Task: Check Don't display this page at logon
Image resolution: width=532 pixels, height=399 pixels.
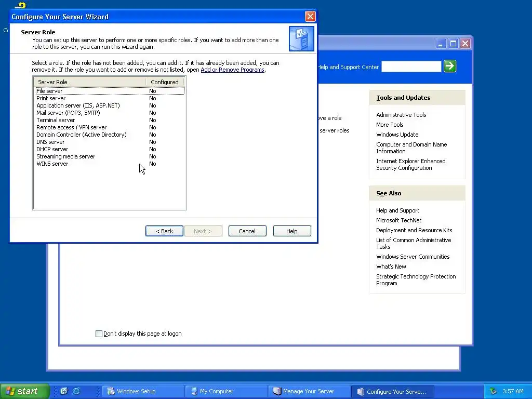Action: pyautogui.click(x=99, y=334)
